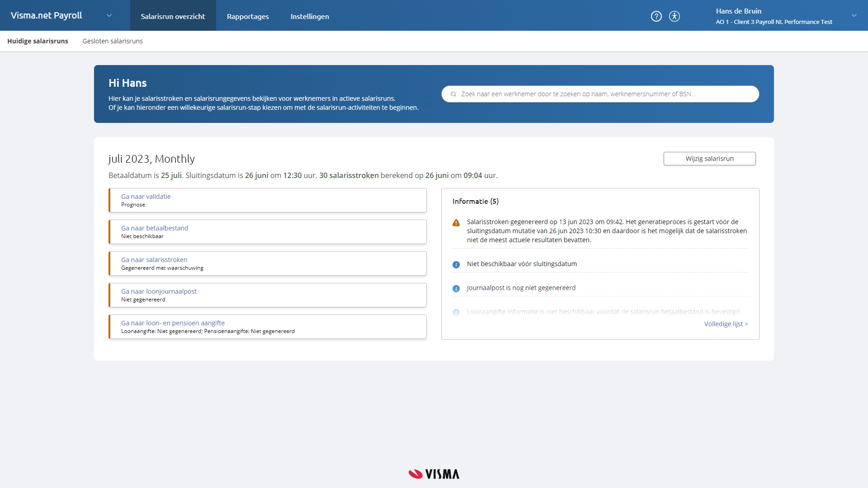Click the orange warning triangle icon
This screenshot has width=868, height=488.
coord(456,223)
